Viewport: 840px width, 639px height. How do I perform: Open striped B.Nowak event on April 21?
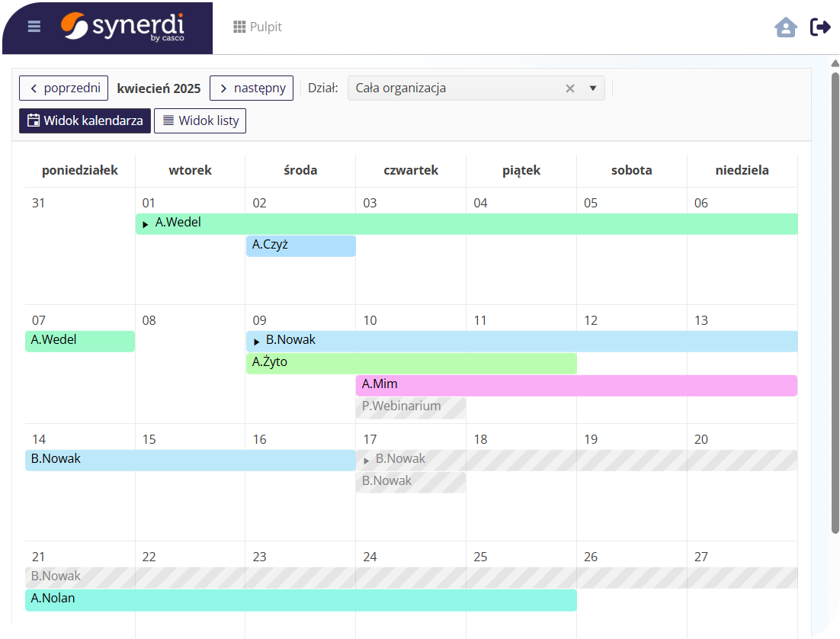tap(412, 578)
